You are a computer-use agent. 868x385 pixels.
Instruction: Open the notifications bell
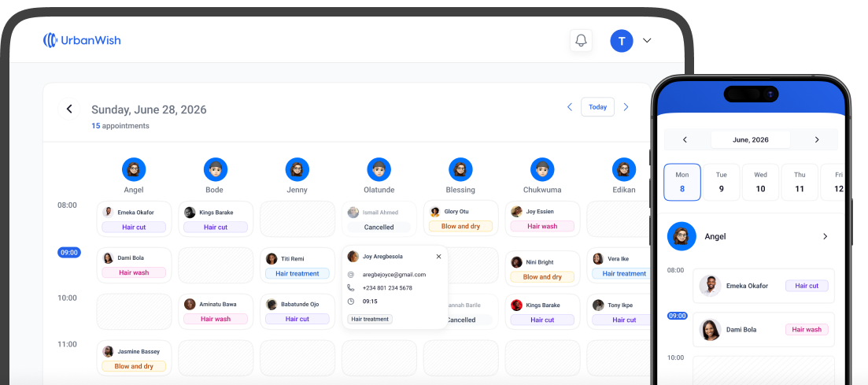click(x=581, y=40)
